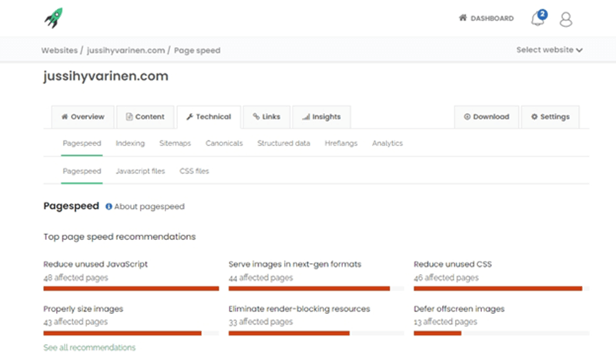Select the second-level Pagespeed subtab
Image resolution: width=616 pixels, height=364 pixels.
pos(82,171)
